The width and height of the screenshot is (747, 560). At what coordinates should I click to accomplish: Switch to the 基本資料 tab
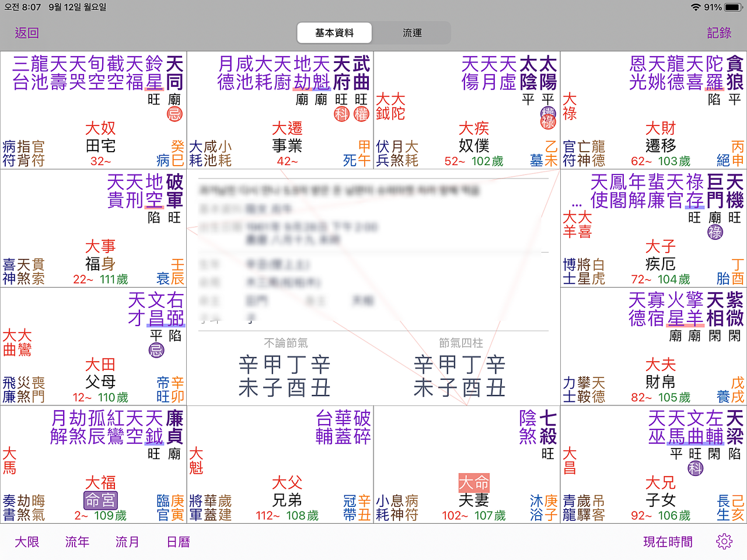click(334, 33)
